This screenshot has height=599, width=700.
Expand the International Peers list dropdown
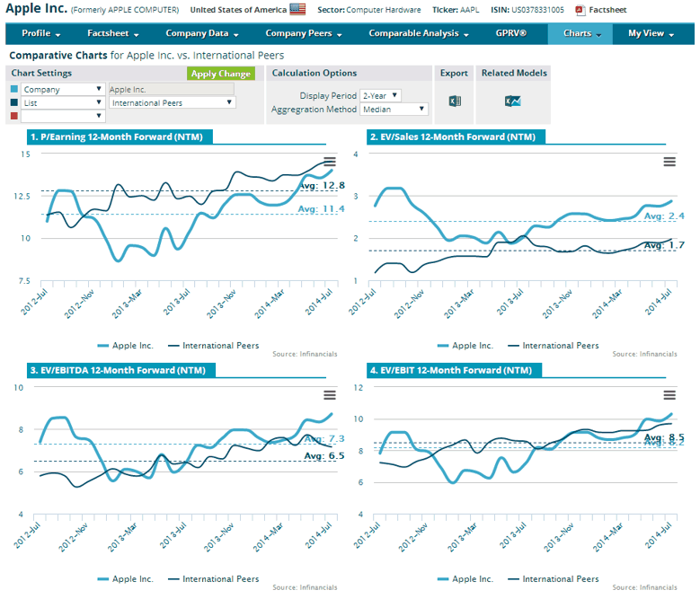click(173, 102)
